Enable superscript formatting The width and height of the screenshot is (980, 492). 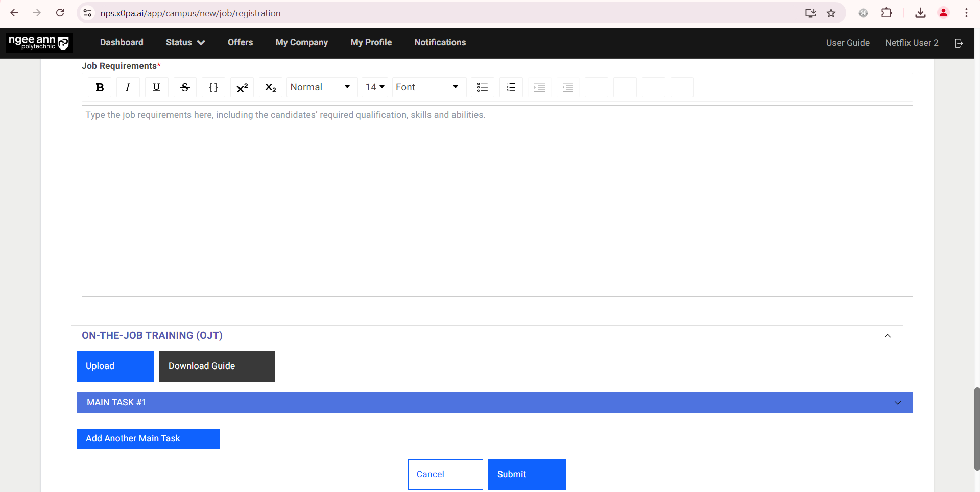click(242, 87)
